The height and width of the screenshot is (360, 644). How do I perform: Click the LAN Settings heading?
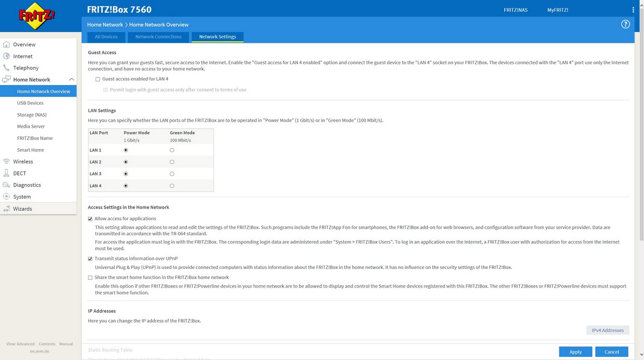pos(102,111)
